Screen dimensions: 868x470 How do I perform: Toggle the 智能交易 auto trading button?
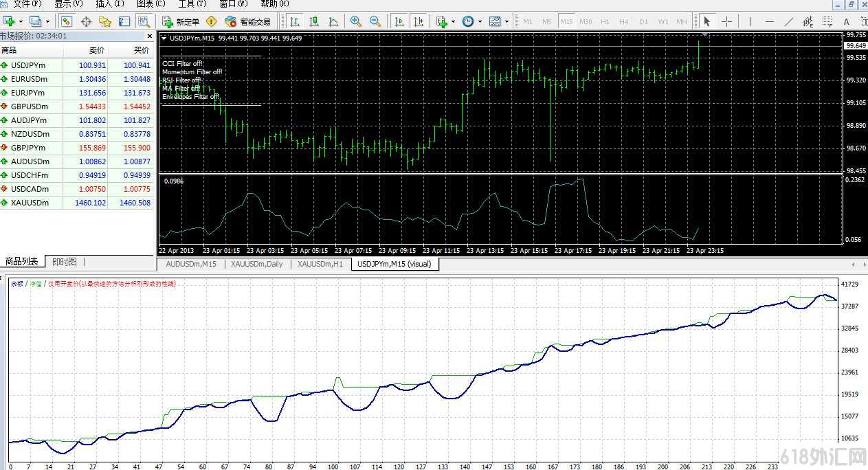point(248,21)
